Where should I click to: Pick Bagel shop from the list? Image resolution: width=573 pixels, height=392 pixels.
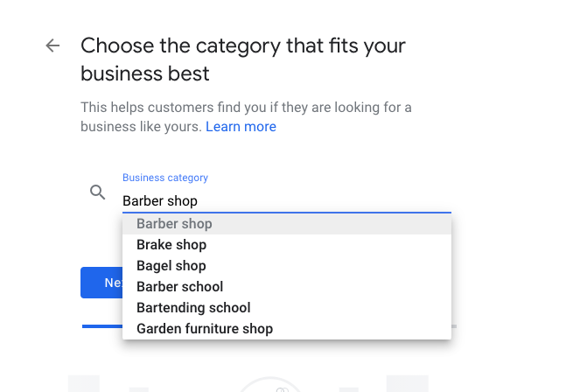[x=287, y=266]
